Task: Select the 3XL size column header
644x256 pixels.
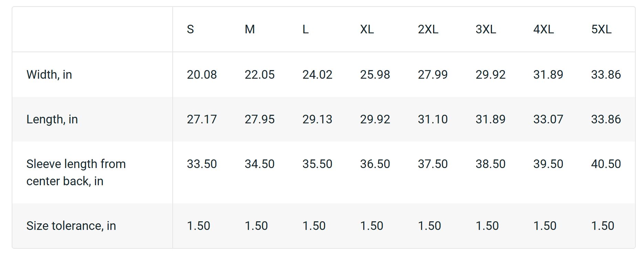Action: (486, 30)
